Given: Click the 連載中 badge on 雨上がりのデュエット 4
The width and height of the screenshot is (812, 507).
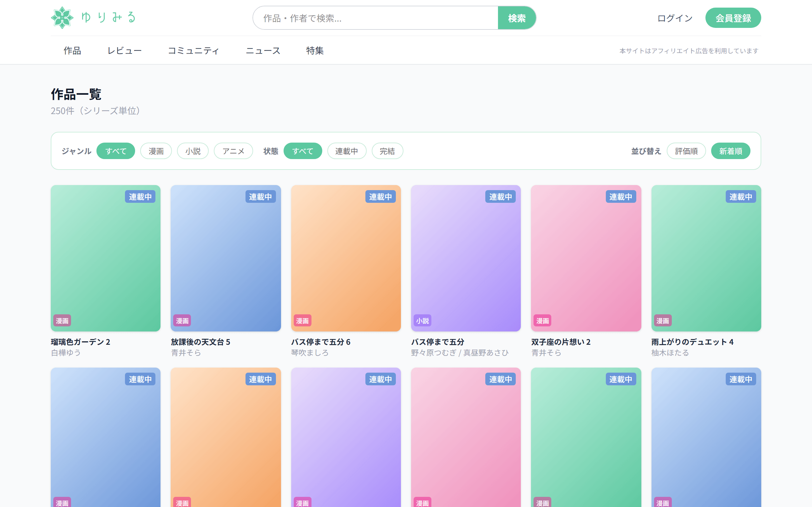Looking at the screenshot, I should [741, 197].
